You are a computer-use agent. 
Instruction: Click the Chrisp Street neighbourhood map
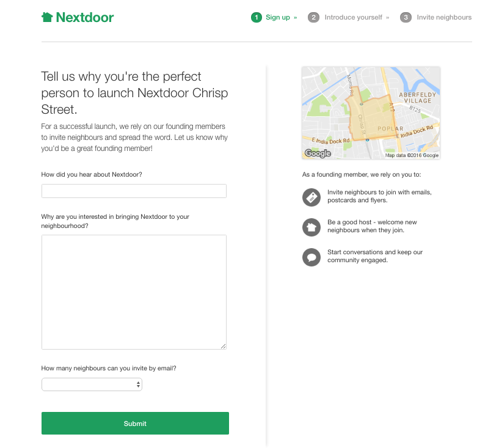371,113
